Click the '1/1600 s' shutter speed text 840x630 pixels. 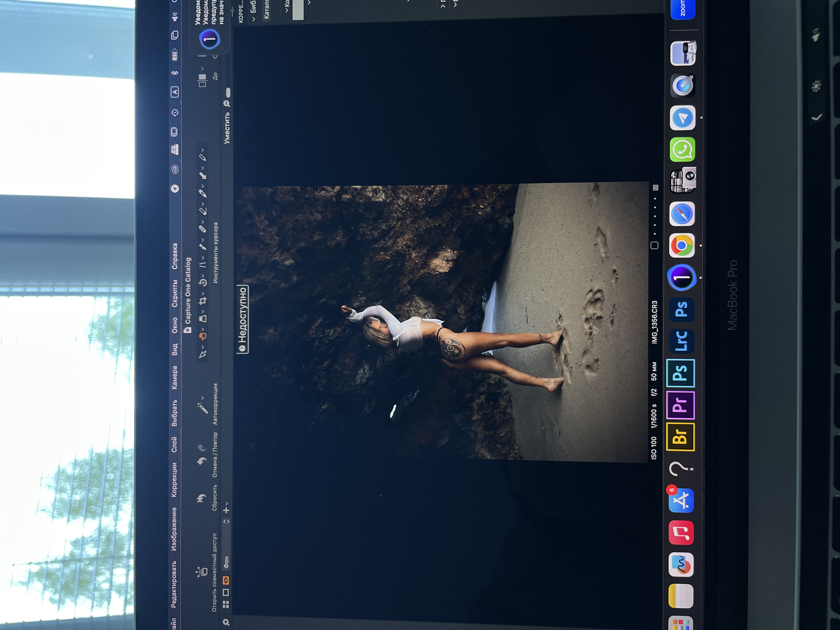pos(654,416)
